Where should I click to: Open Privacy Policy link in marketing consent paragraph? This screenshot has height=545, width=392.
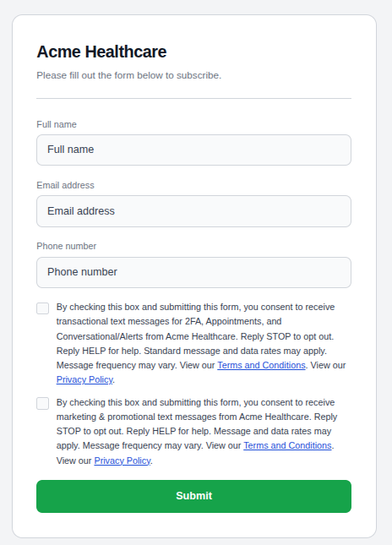tap(122, 461)
